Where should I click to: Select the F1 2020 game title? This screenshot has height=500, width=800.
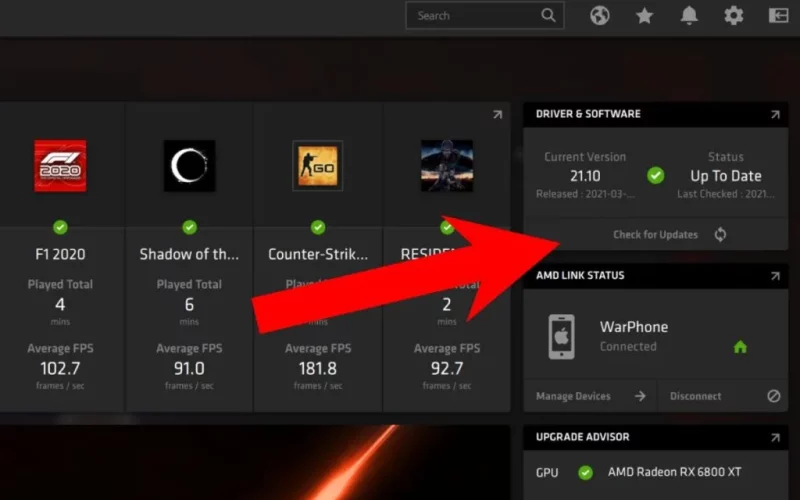pos(60,254)
